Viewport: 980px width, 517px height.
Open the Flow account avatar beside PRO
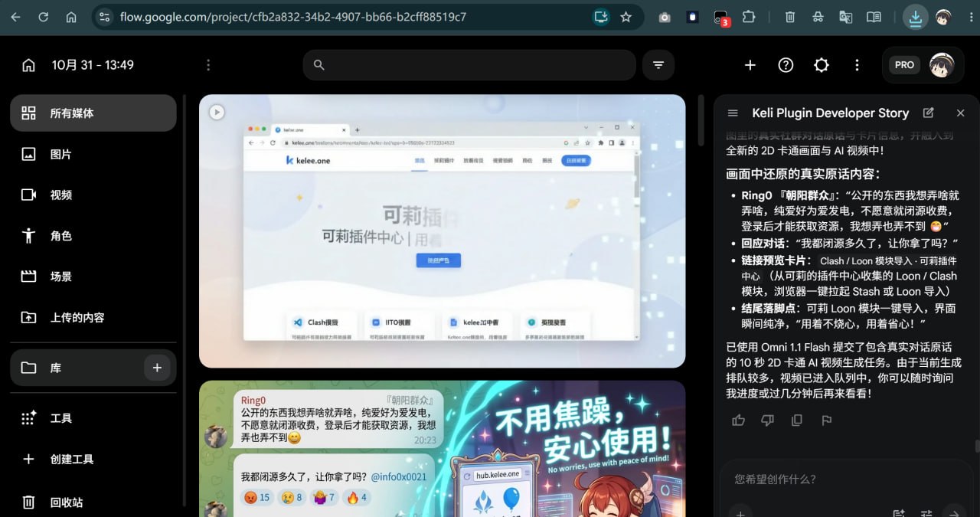point(942,65)
